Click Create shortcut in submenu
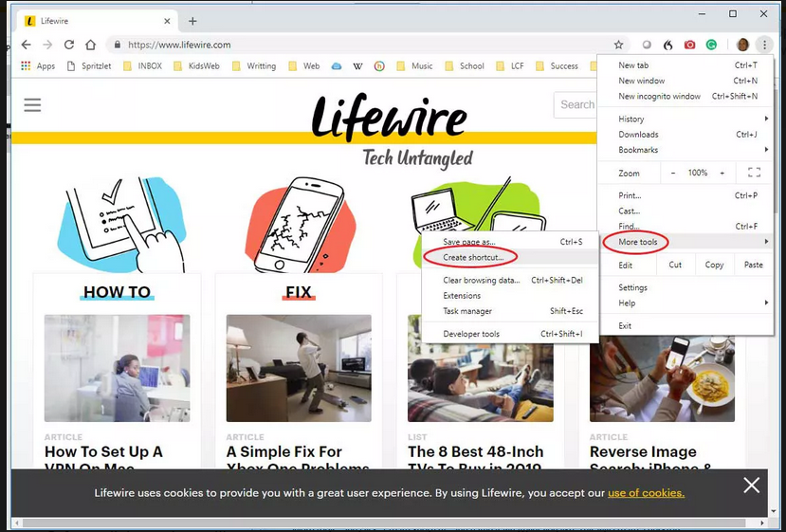The height and width of the screenshot is (532, 786). coord(510,257)
